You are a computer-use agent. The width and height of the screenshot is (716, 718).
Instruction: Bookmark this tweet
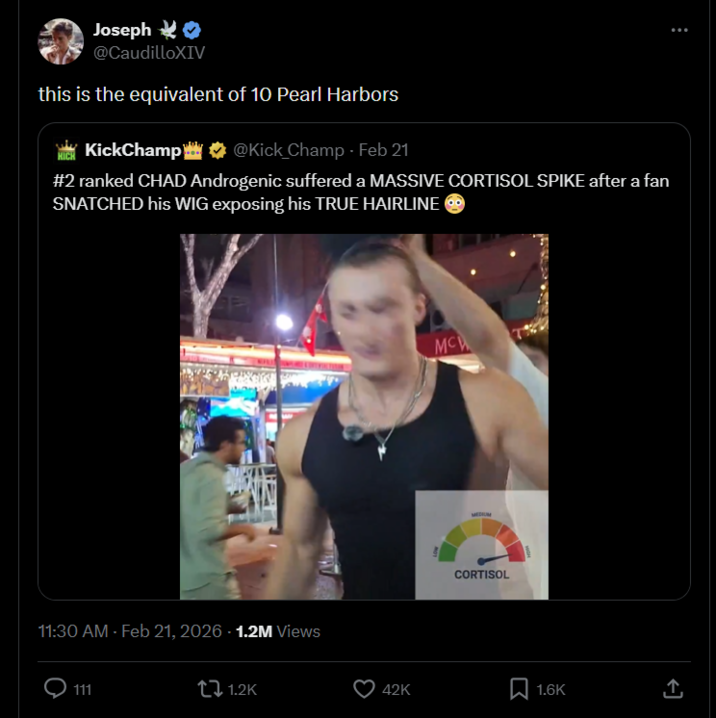point(520,688)
